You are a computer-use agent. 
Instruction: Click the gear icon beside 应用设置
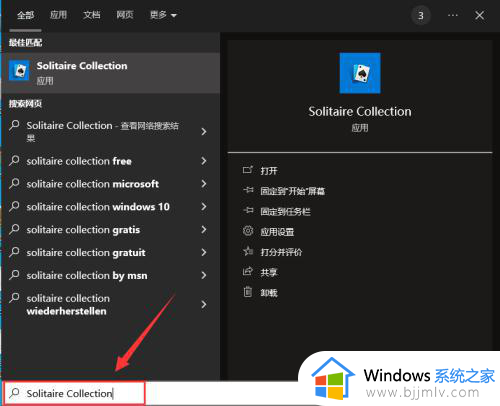(x=248, y=231)
